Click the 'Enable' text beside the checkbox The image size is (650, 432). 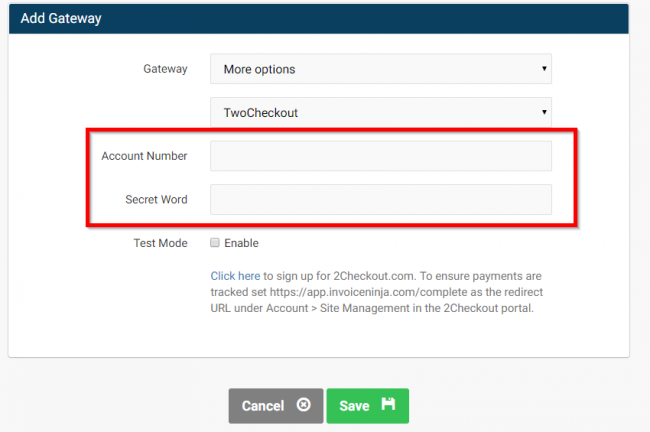(241, 243)
